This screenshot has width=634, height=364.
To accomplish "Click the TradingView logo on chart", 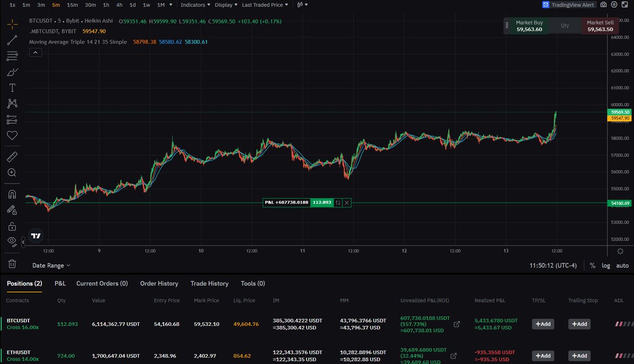I will (x=36, y=236).
